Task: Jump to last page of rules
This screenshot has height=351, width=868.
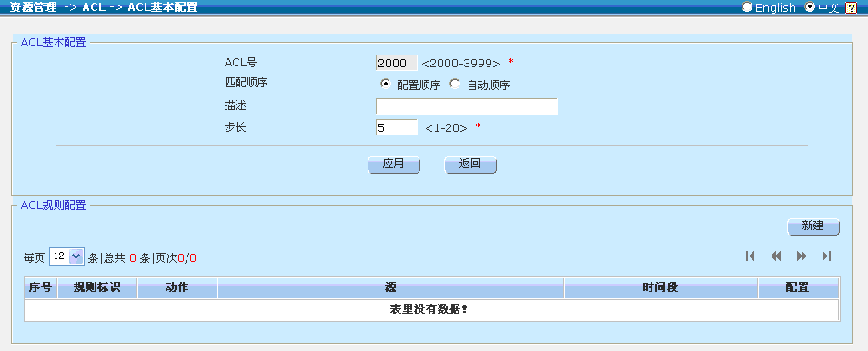Action: coord(826,256)
